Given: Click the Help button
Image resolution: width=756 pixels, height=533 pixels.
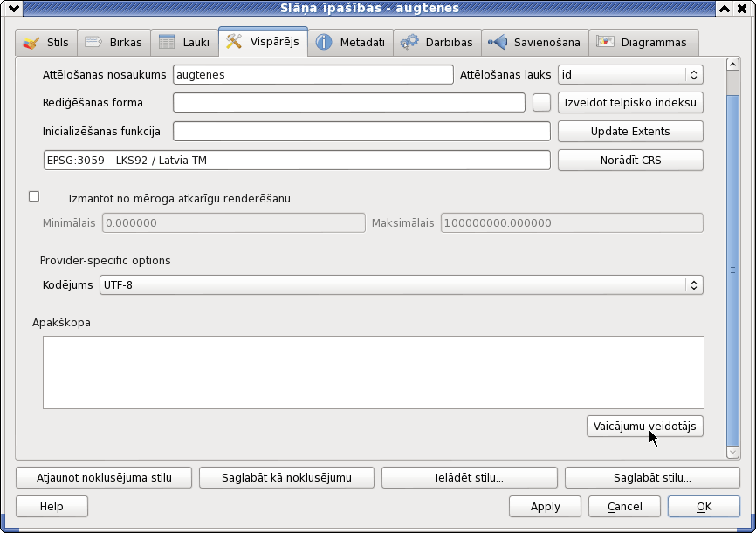Looking at the screenshot, I should click(x=52, y=507).
